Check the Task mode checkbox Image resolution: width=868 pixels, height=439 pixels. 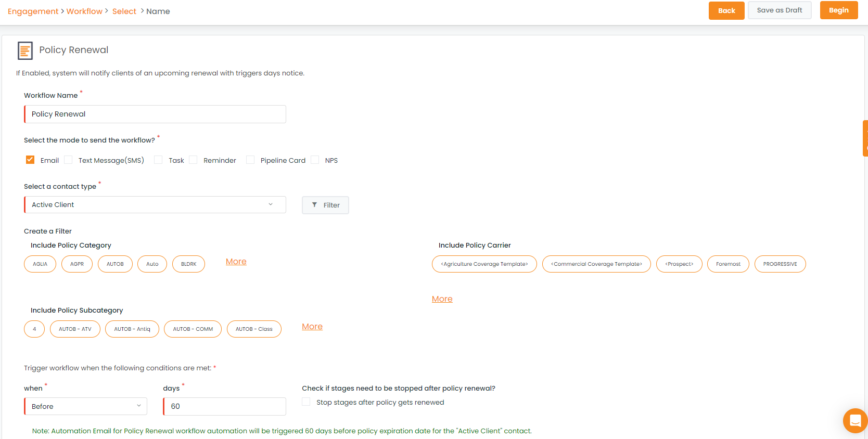158,160
